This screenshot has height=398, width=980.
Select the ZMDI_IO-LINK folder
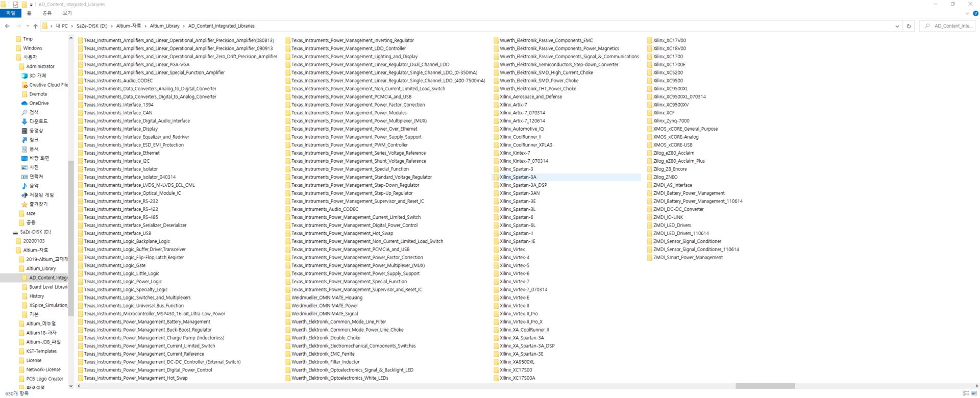(665, 217)
